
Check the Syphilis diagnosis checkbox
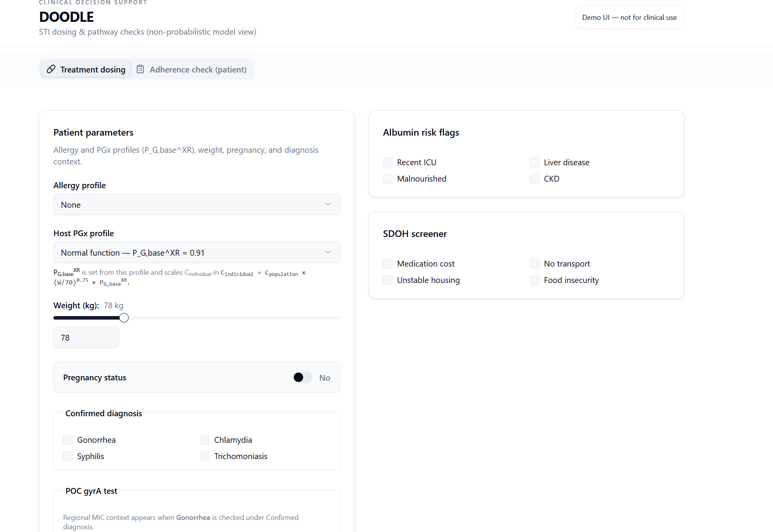(68, 456)
